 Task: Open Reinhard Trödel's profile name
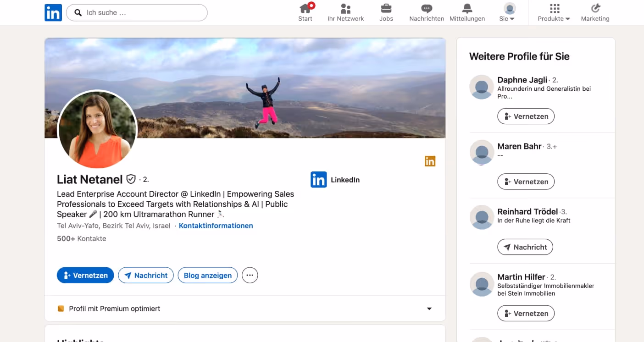pyautogui.click(x=527, y=211)
